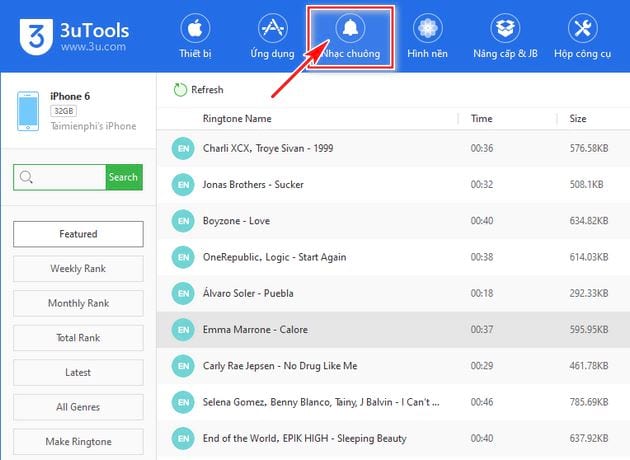Click the 292.33KB size value
Image resolution: width=630 pixels, height=460 pixels.
point(589,293)
